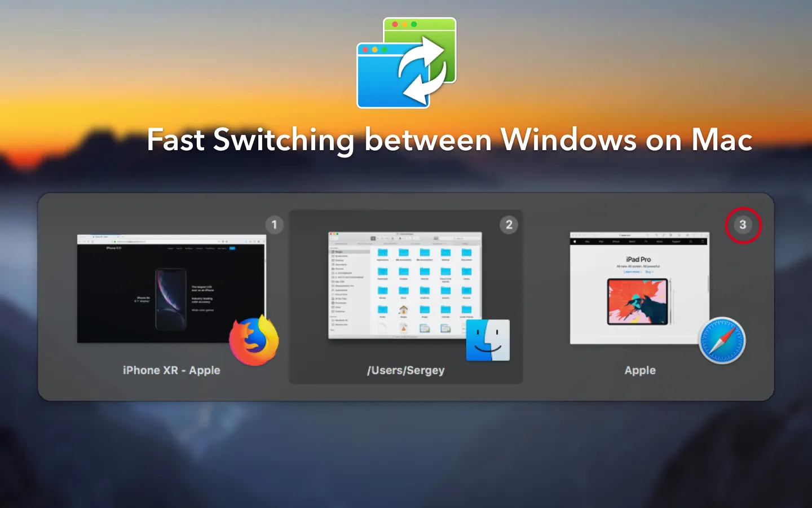Collapse the Devices section in Finder's sidebar

(x=333, y=317)
